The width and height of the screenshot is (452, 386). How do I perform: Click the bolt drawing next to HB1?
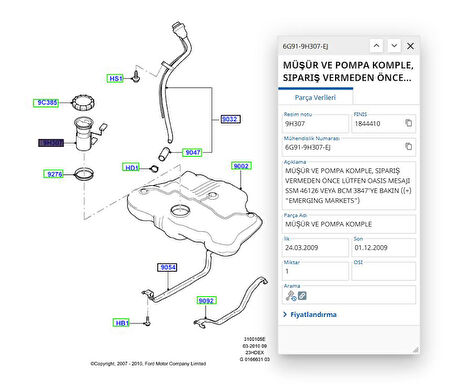(147, 322)
